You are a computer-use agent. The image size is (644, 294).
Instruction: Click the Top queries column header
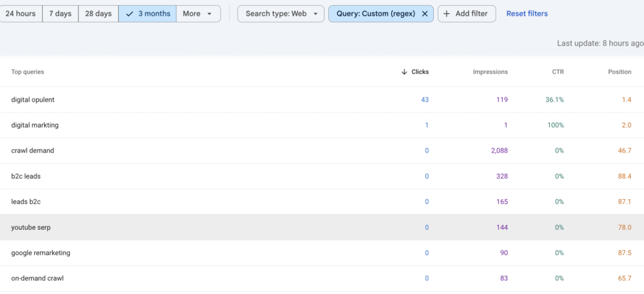[28, 72]
